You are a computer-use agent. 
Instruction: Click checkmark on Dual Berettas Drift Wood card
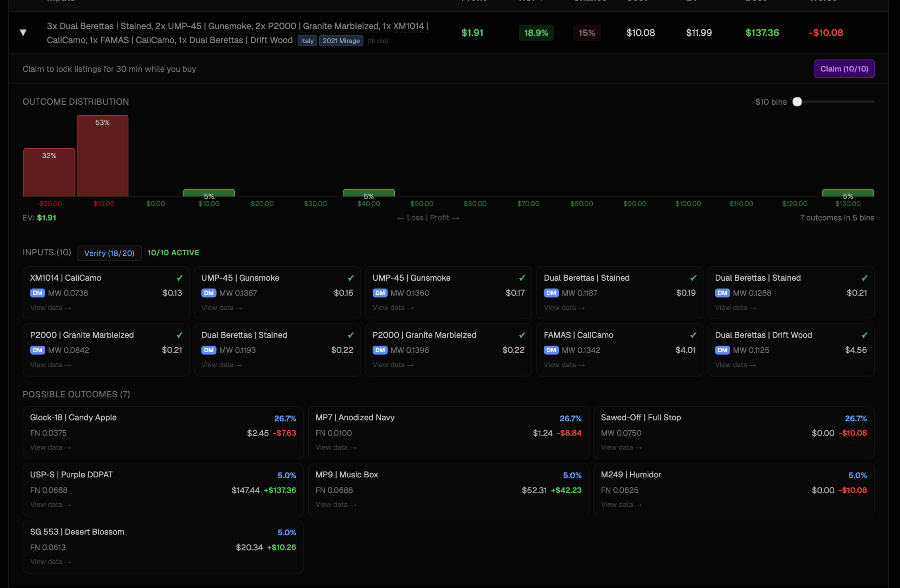[x=864, y=335]
